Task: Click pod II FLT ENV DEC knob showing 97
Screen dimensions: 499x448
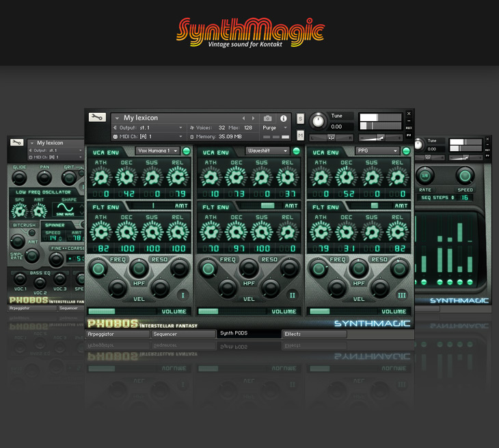Action: 236,231
